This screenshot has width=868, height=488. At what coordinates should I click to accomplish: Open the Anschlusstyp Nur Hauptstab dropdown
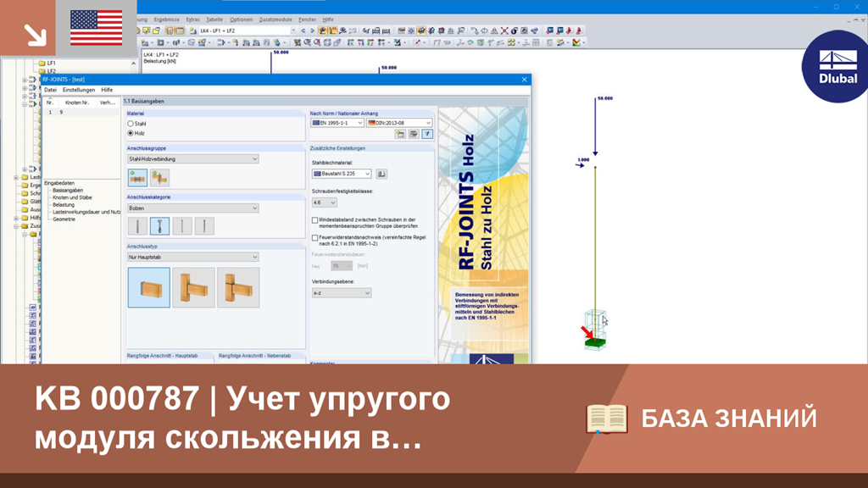(192, 258)
